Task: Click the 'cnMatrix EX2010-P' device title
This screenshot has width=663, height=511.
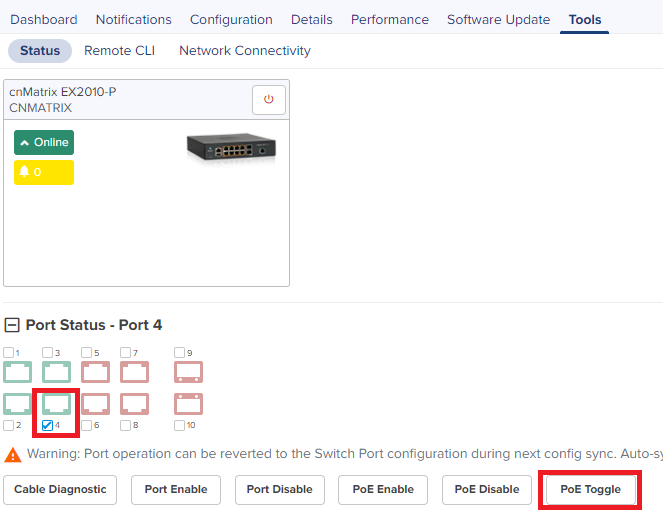Action: tap(63, 92)
